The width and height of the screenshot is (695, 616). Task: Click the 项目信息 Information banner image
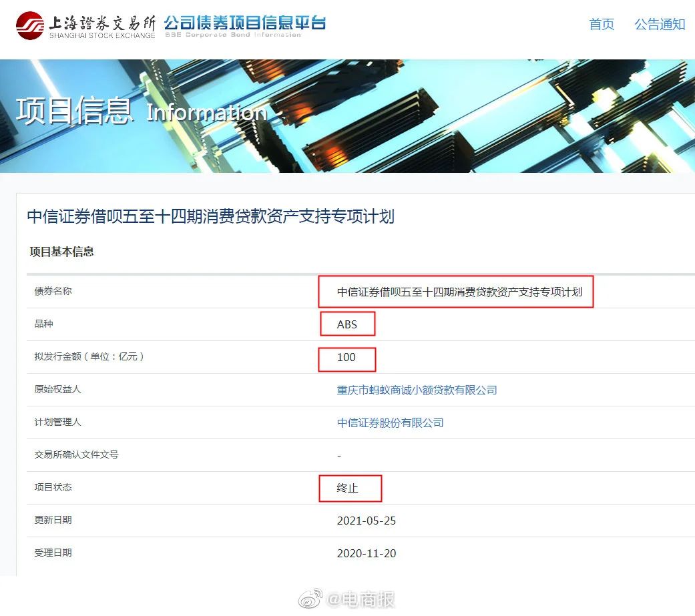[x=347, y=115]
